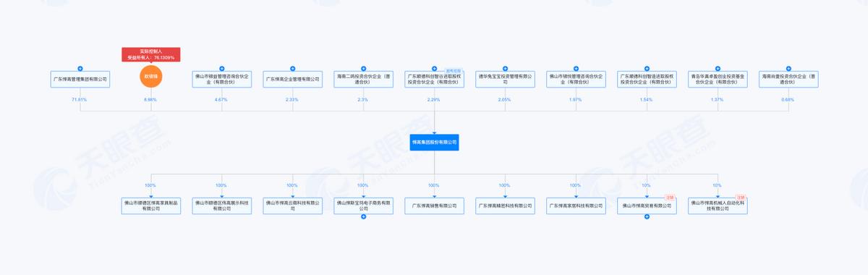Click the 8.98% shareholding value under 欧锦锋
This screenshot has width=868, height=275.
click(151, 99)
